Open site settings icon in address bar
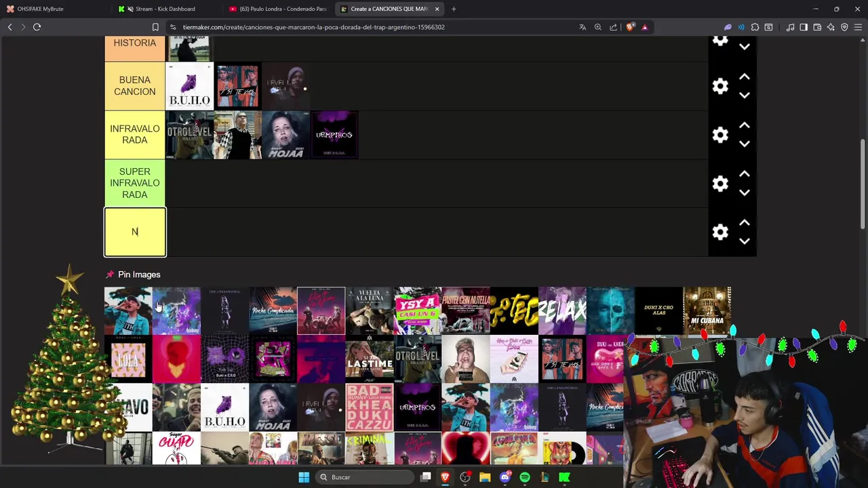The height and width of the screenshot is (488, 868). click(x=173, y=27)
